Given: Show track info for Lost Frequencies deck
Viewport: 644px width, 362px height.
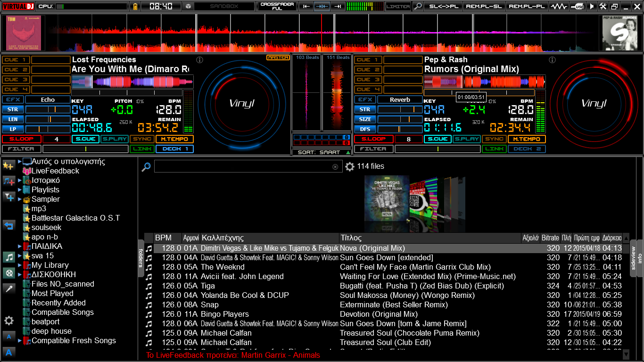Looking at the screenshot, I should (199, 60).
